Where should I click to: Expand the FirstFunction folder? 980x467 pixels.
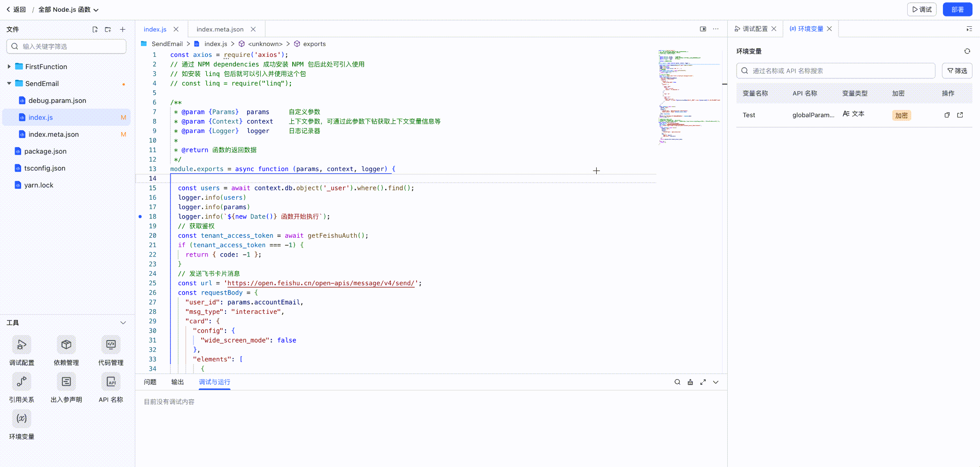pos(9,67)
